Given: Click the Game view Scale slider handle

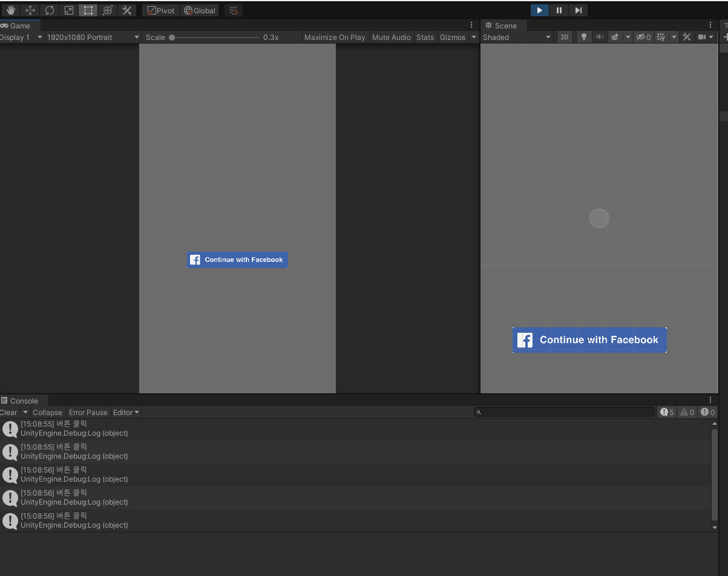Looking at the screenshot, I should point(172,38).
